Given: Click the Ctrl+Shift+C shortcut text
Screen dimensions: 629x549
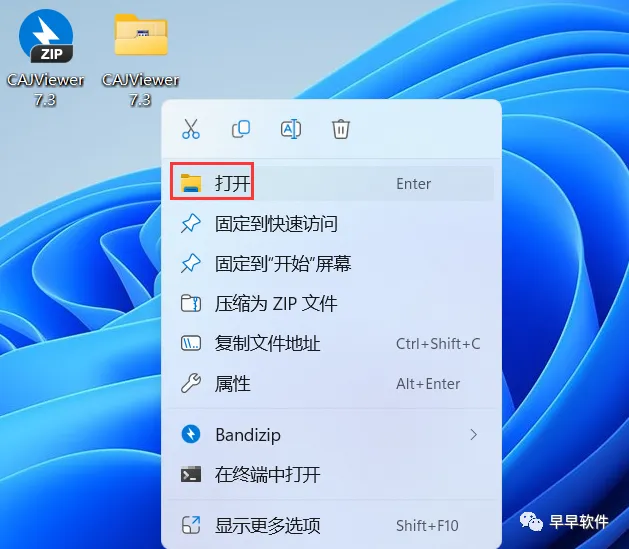Looking at the screenshot, I should click(438, 344).
